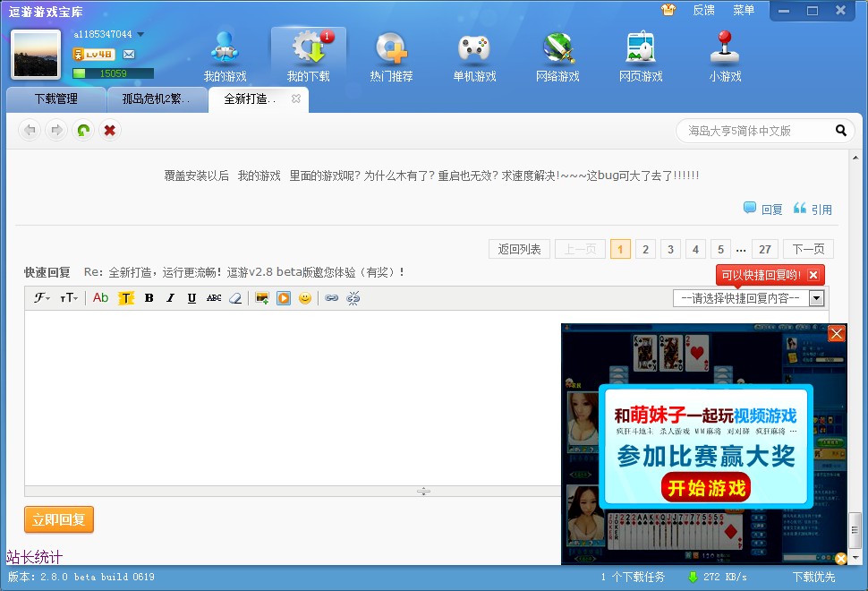
Task: Go to page 4
Action: coord(695,249)
